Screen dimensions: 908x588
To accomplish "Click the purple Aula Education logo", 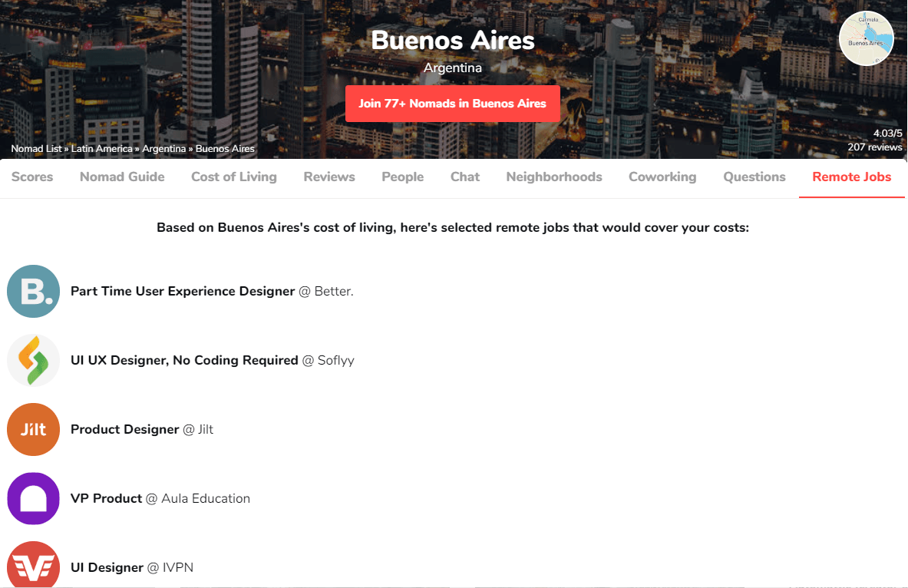I will coord(33,499).
